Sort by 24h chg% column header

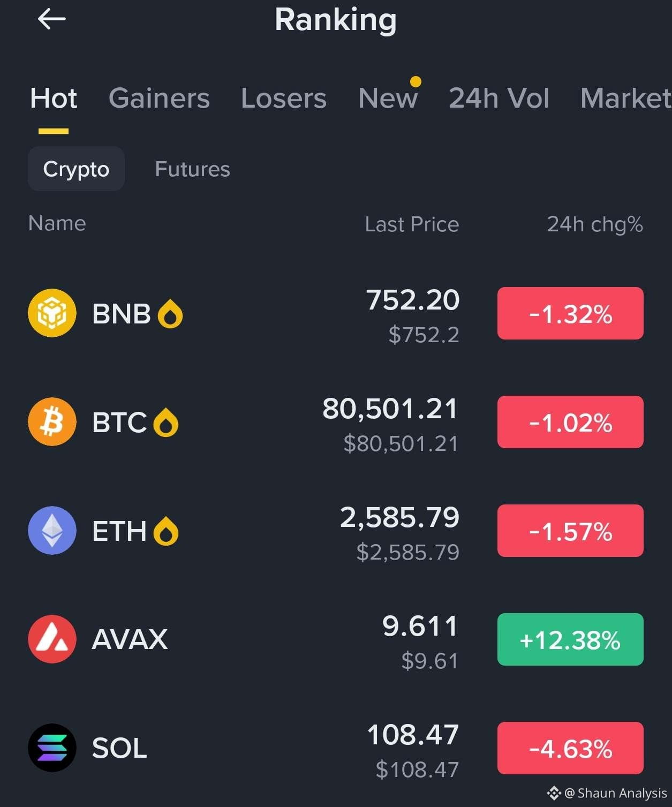pos(595,224)
